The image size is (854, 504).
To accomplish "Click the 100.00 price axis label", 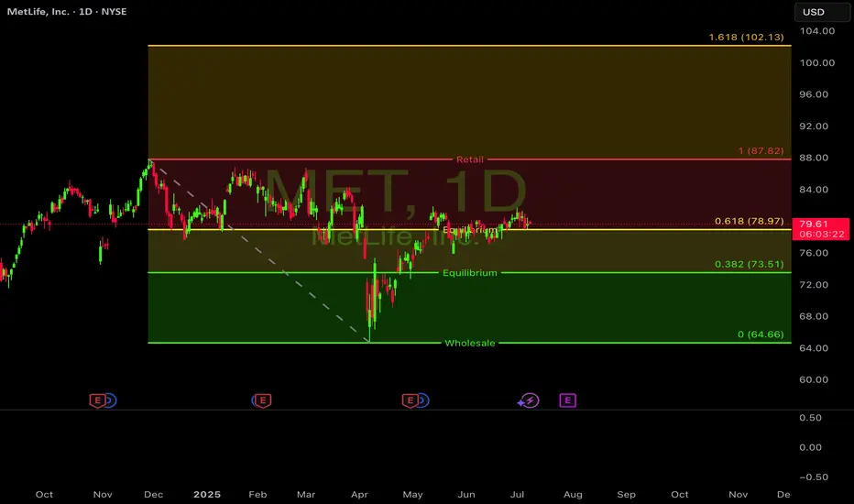I will pos(817,62).
